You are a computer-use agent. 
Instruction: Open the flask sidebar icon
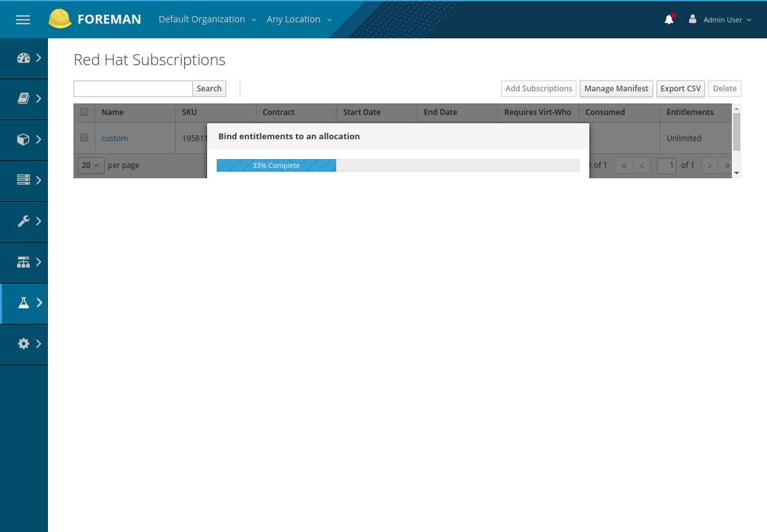[24, 303]
